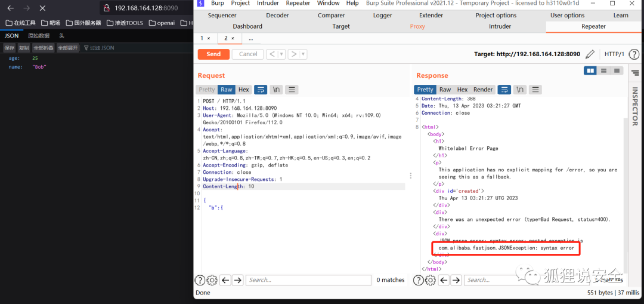Open response search settings gear
This screenshot has height=304, width=644.
pos(431,280)
